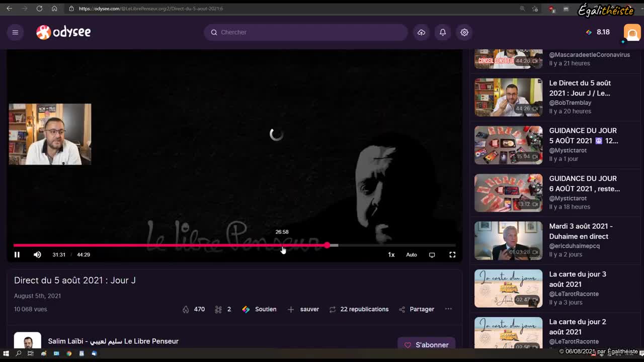Toggle theater mode in the player
644x362 pixels.
tap(432, 254)
